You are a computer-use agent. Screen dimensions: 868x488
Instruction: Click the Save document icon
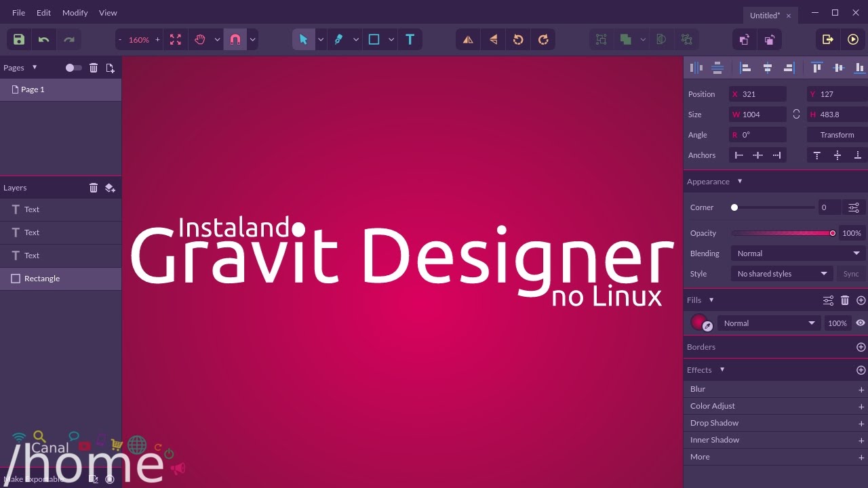18,39
